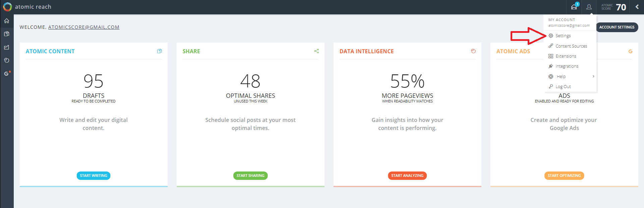The height and width of the screenshot is (208, 644).
Task: Click the Start Optimizing button
Action: 564,176
